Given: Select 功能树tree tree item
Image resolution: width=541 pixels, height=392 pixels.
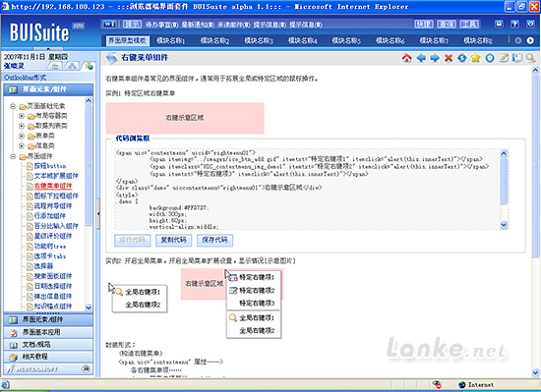Looking at the screenshot, I should (50, 247).
